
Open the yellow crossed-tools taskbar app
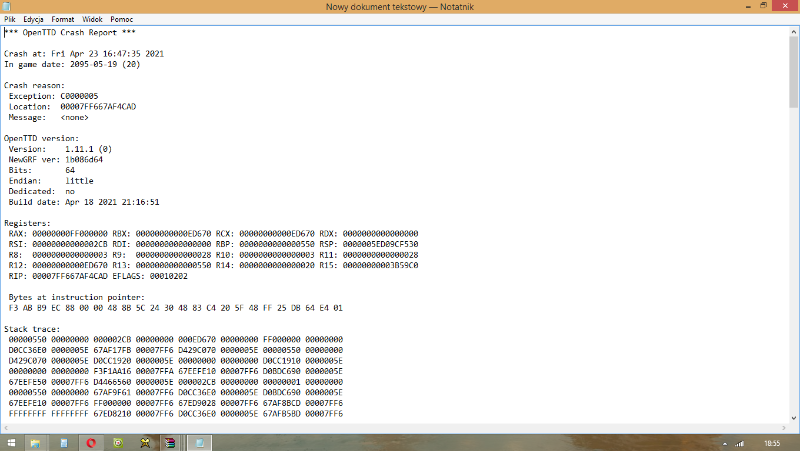[145, 443]
